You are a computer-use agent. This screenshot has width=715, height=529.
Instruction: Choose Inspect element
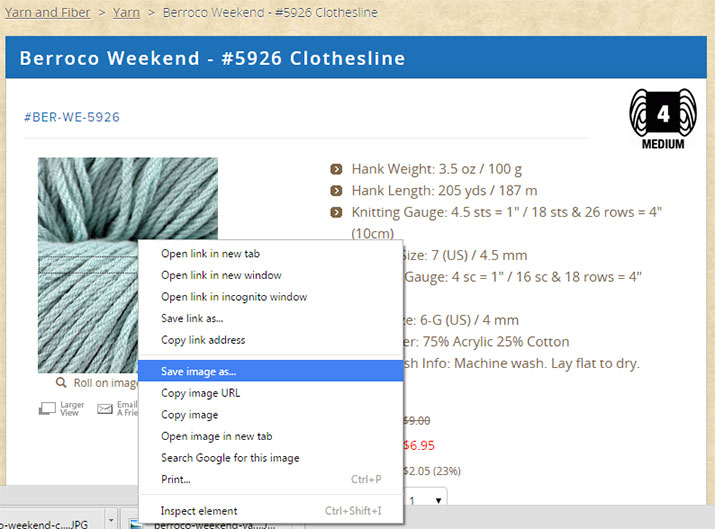[271, 511]
